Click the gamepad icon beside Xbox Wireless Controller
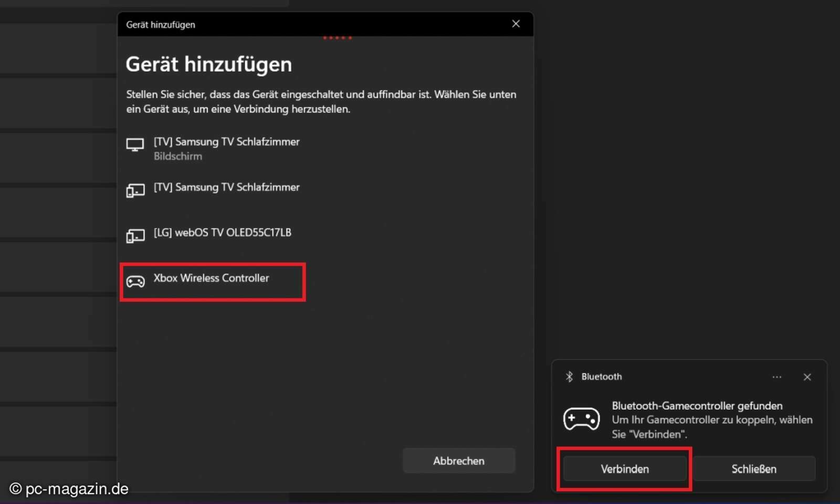 [x=135, y=281]
